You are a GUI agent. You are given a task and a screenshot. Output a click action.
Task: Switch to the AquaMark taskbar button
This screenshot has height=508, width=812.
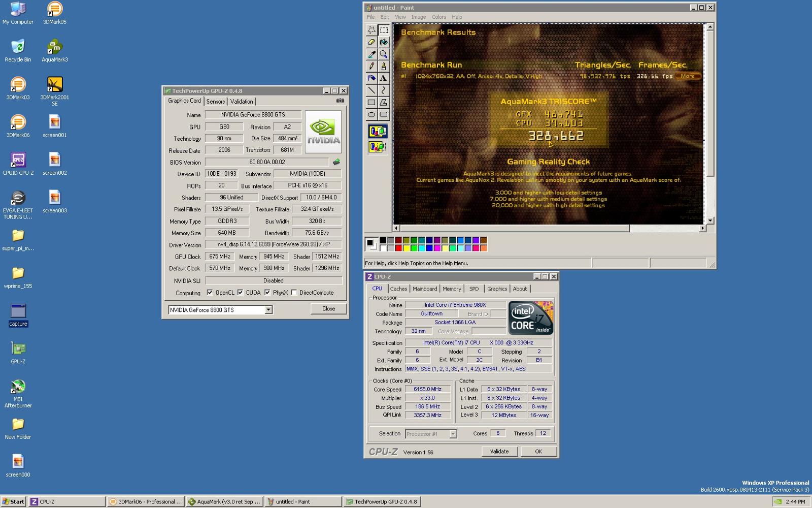click(224, 501)
